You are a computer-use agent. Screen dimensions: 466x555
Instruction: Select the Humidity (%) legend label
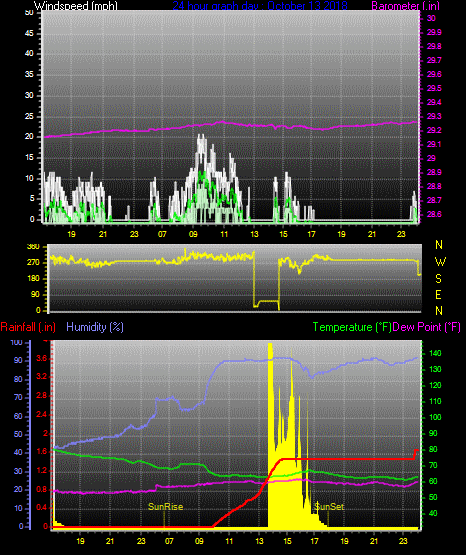tap(95, 327)
